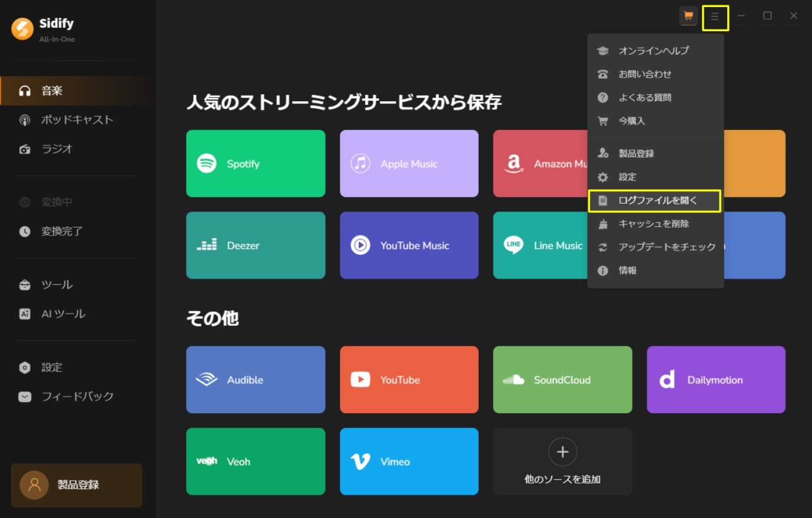Select the Line Music service card
This screenshot has width=812, height=518.
pyautogui.click(x=541, y=245)
